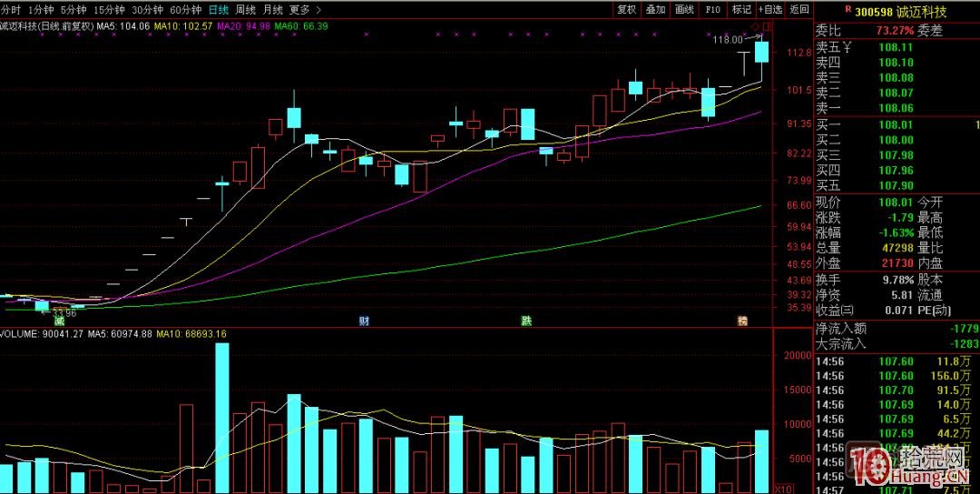Open the 叠加 overlay tool
This screenshot has height=494, width=980.
(655, 9)
